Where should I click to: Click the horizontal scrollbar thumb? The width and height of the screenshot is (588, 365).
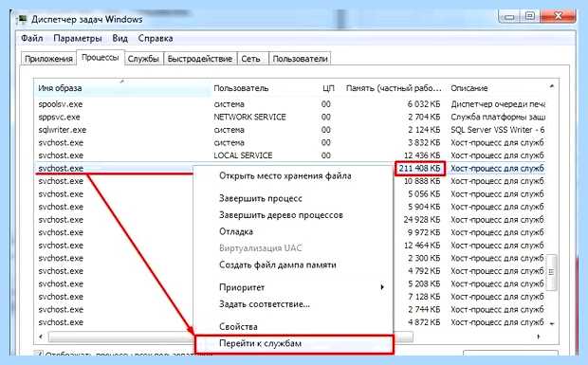click(x=230, y=337)
